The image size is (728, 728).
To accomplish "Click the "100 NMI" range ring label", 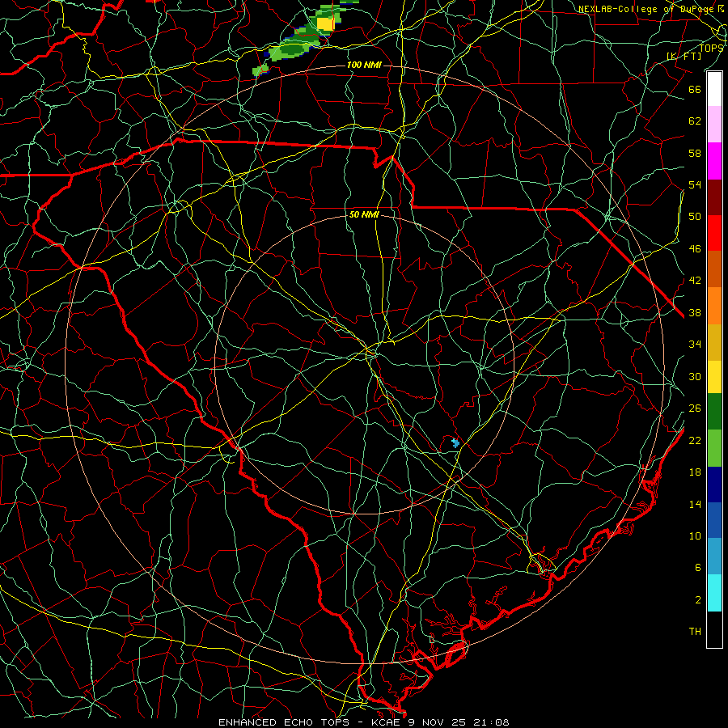I will pyautogui.click(x=364, y=65).
